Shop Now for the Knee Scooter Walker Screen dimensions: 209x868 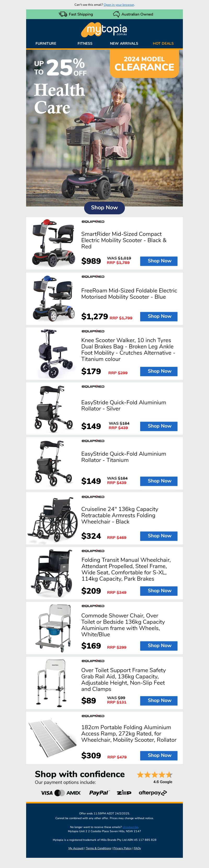(x=159, y=371)
